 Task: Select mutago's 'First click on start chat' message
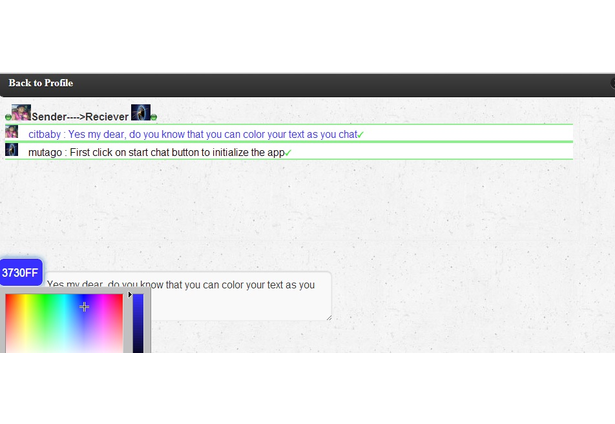(156, 152)
